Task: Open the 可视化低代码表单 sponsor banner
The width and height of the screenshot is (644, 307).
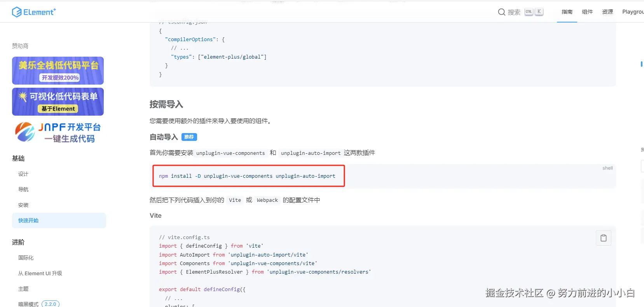Action: click(58, 102)
